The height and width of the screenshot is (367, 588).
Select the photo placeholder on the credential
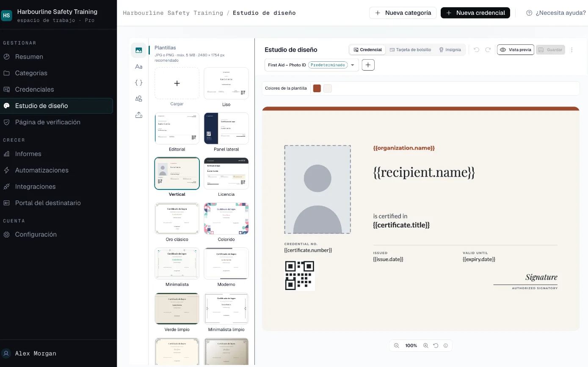pos(317,189)
